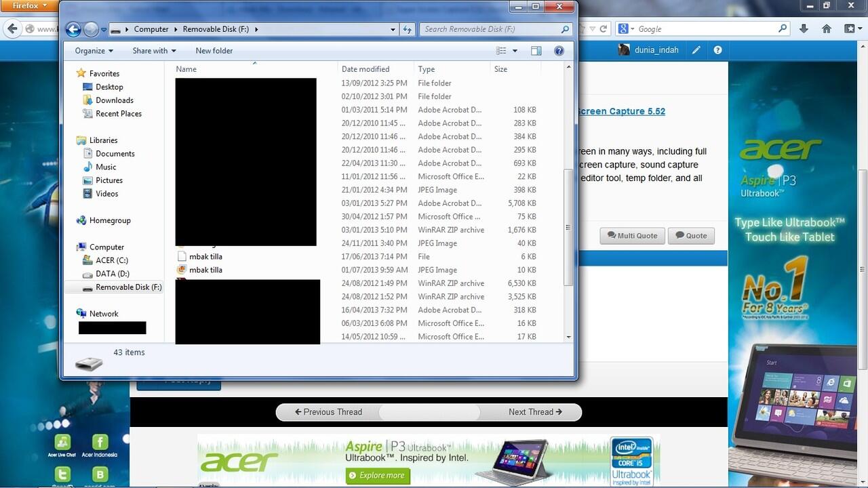Open the Screen Capture 5.52 link
This screenshot has width=868, height=488.
[x=621, y=111]
